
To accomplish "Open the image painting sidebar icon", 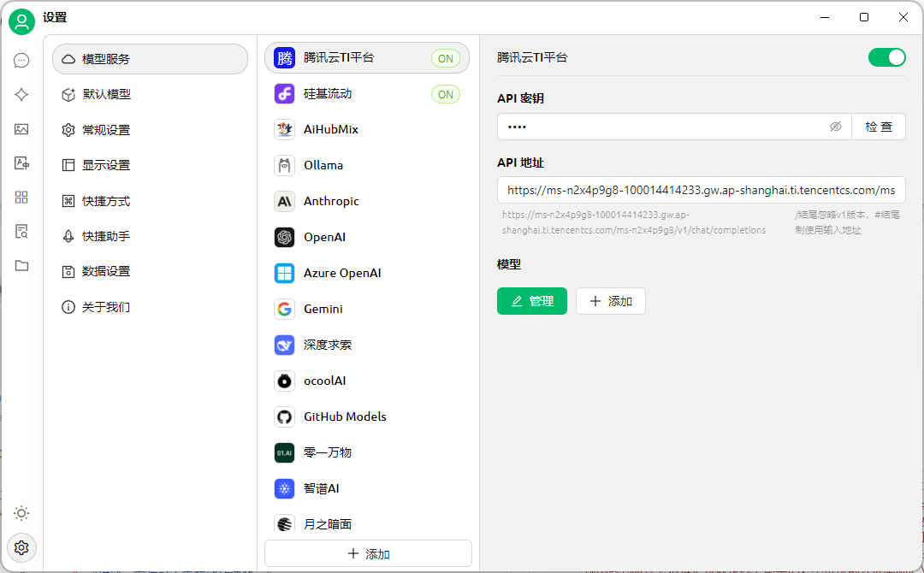I will point(21,129).
